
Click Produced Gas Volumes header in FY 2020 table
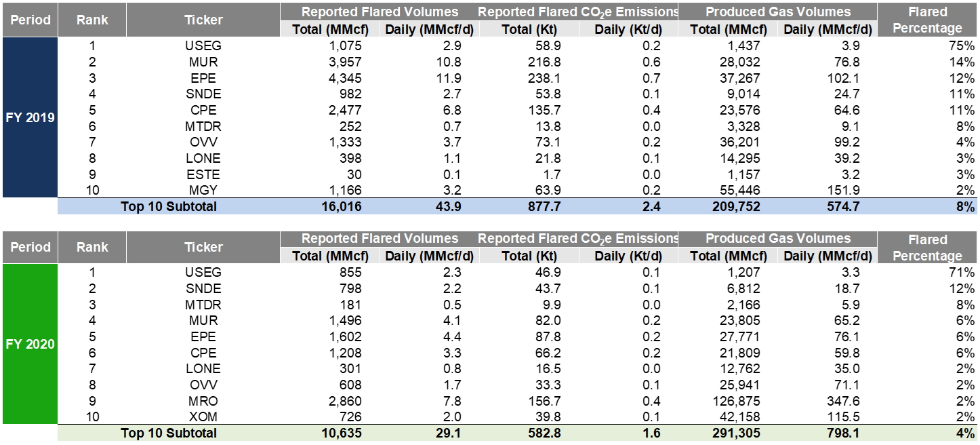pos(778,238)
